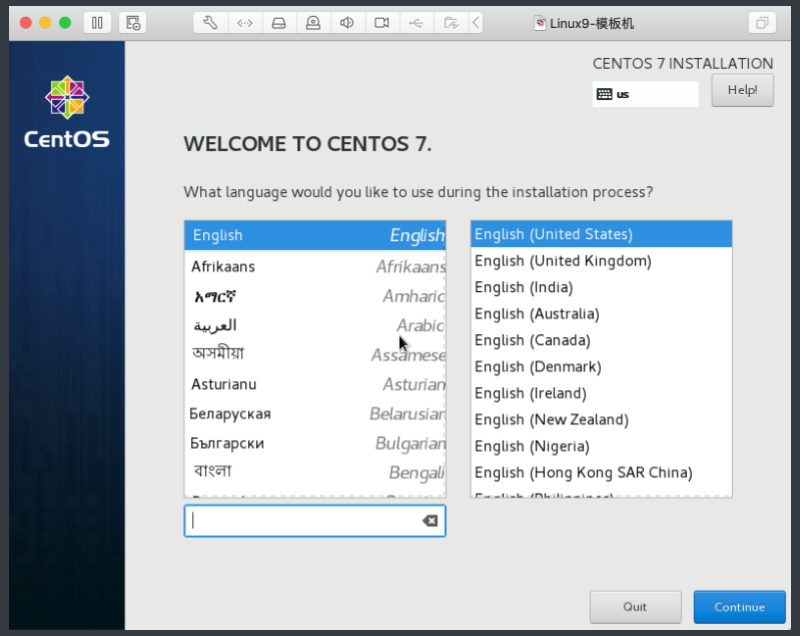The image size is (800, 636).
Task: Click the shared folders toolbar icon
Action: point(451,23)
